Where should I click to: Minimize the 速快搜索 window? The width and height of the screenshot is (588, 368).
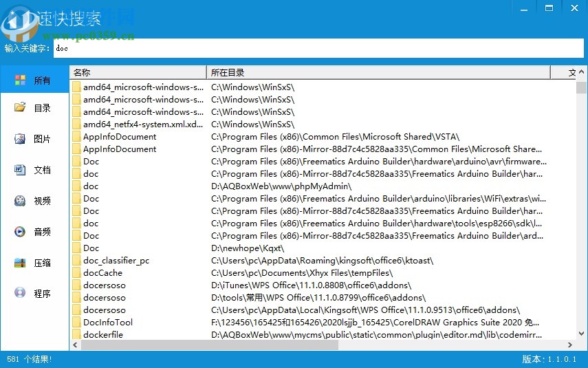click(524, 8)
